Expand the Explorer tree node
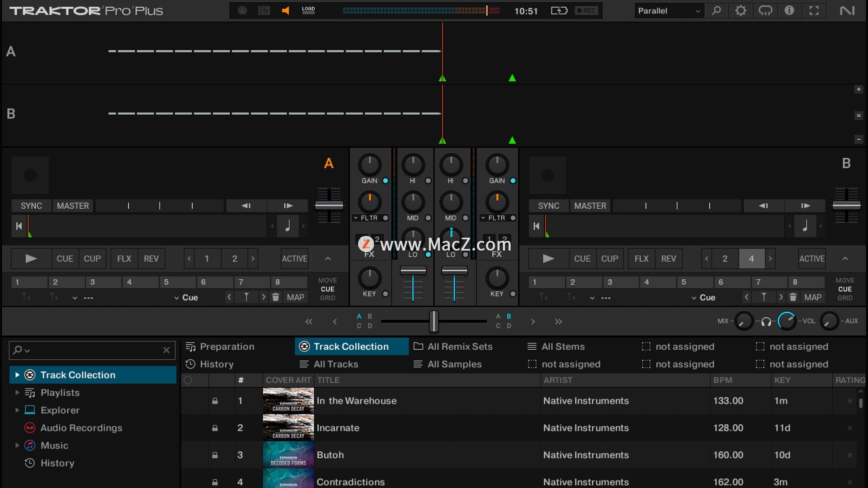The width and height of the screenshot is (868, 488). (17, 410)
